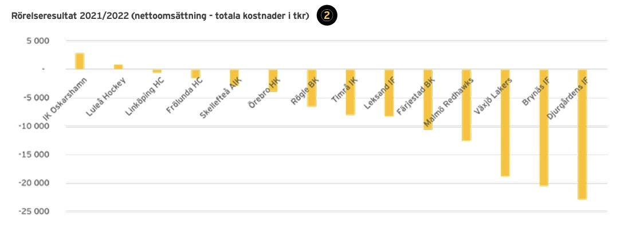The width and height of the screenshot is (644, 241).
Task: Click the Linköping HC bar
Action: pos(157,71)
